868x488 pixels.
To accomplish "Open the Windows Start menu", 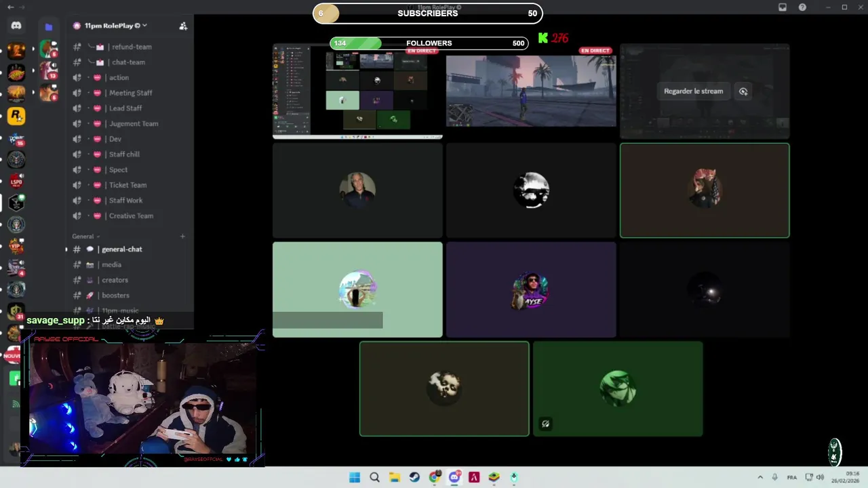I will pos(354,477).
